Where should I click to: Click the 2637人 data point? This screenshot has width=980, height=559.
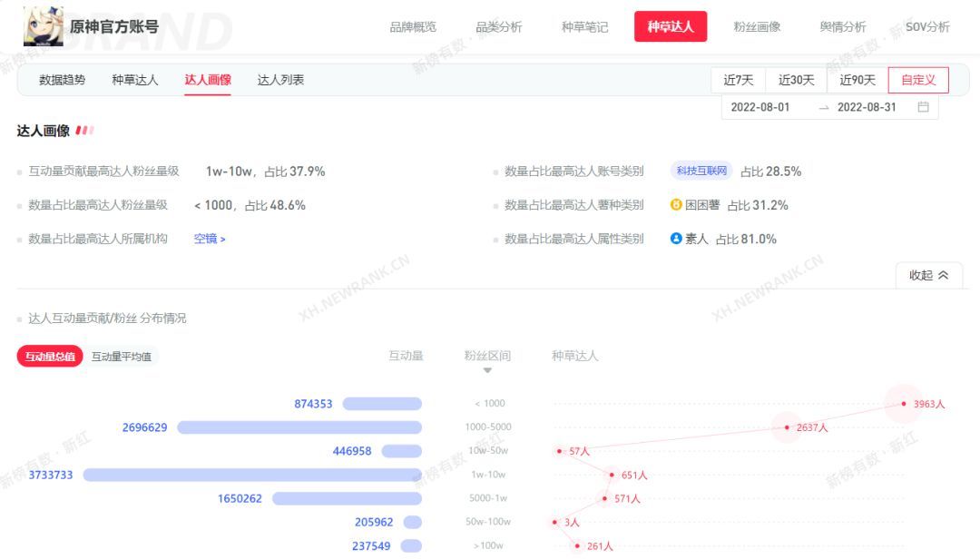point(787,427)
